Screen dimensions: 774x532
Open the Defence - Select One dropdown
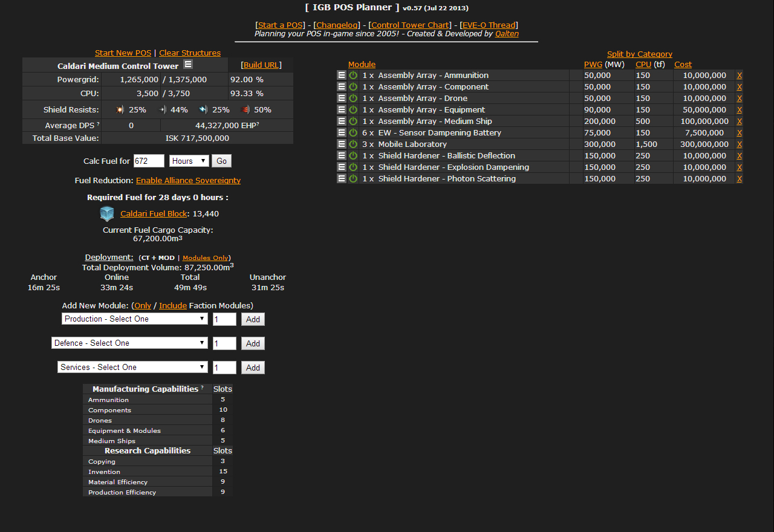[130, 343]
